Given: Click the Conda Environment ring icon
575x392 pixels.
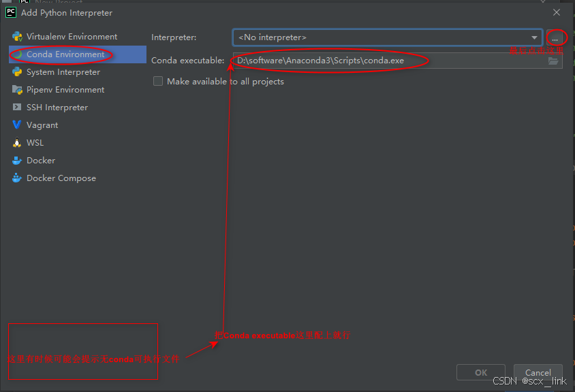Looking at the screenshot, I should [17, 54].
